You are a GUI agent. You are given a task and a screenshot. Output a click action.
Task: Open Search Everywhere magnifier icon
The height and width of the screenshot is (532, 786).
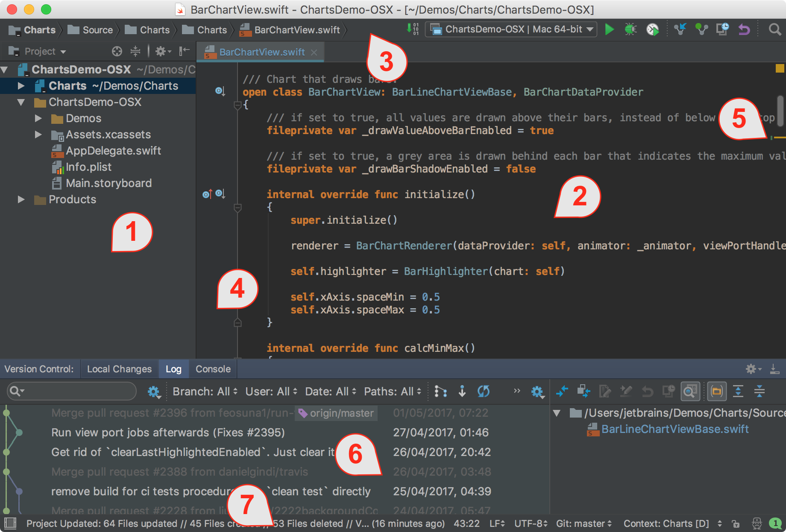(x=774, y=29)
